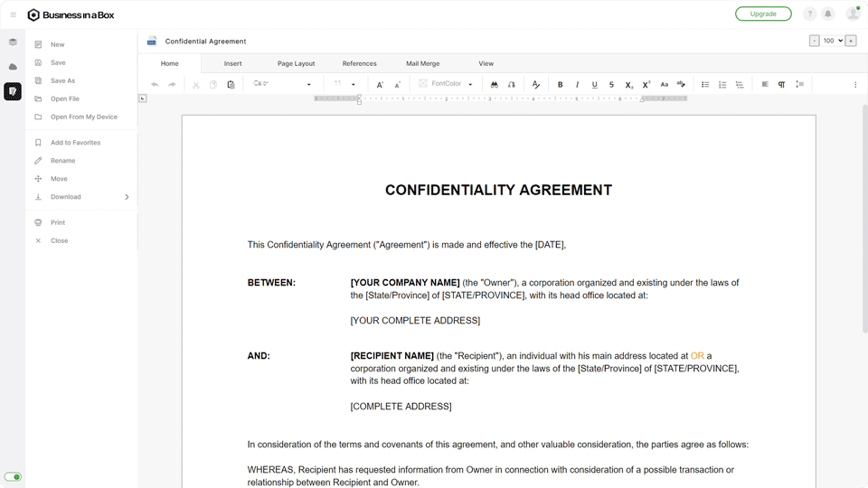
Task: Switch to the View tab
Action: (x=486, y=63)
